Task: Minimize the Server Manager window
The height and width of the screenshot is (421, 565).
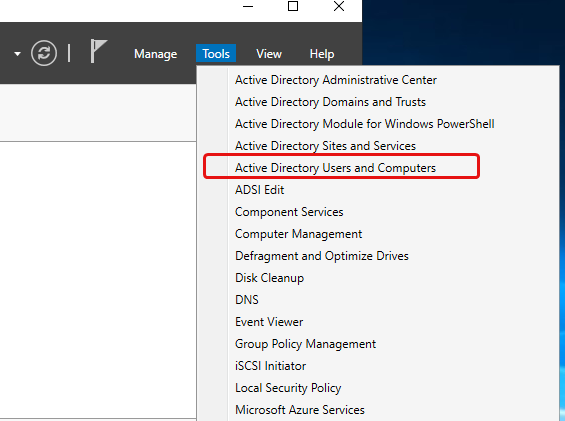Action: 248,6
